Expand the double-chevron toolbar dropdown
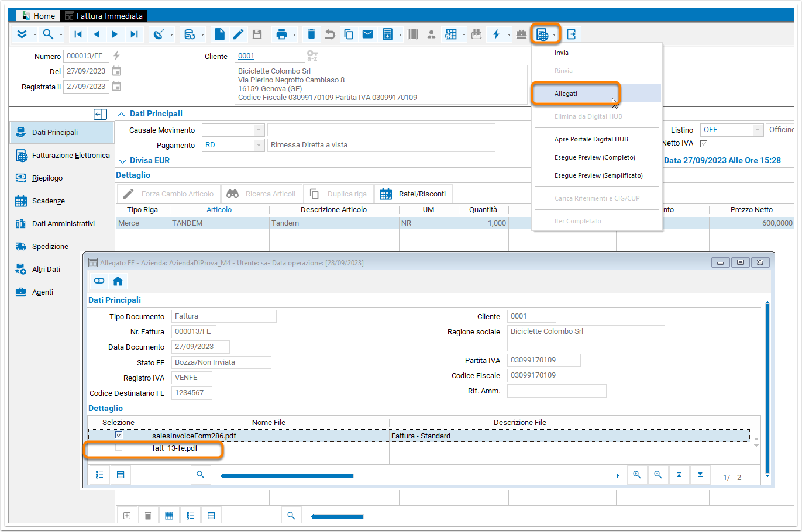802x532 pixels. 35,35
